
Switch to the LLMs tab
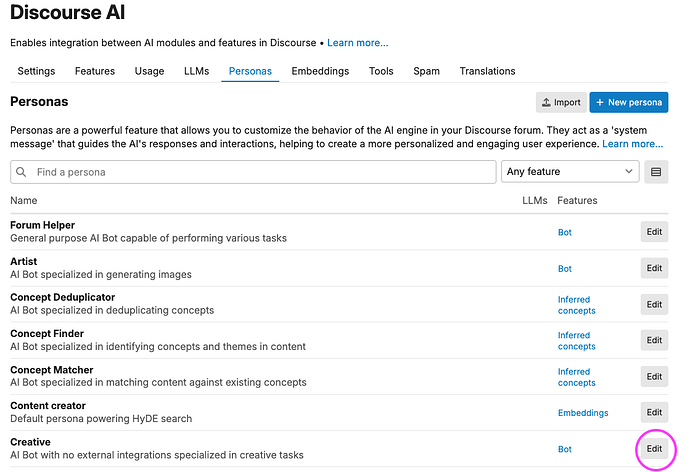(x=196, y=71)
